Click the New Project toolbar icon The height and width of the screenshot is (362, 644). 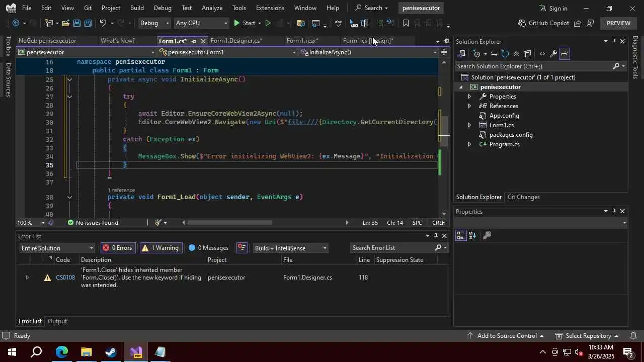coord(49,23)
